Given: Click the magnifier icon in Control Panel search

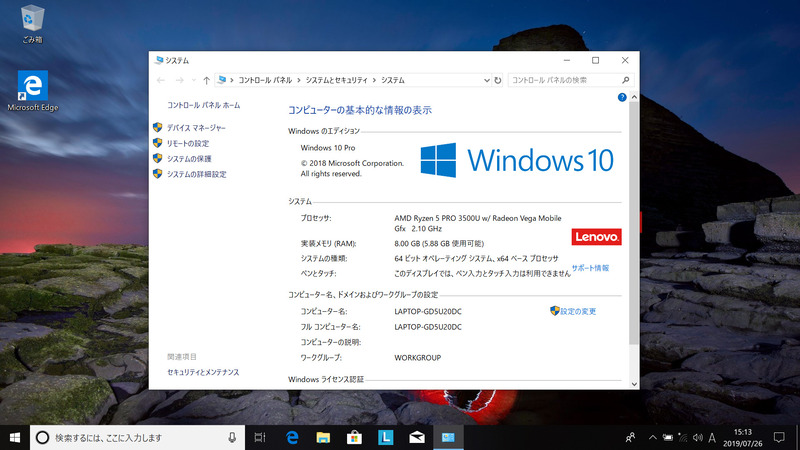Looking at the screenshot, I should [x=626, y=80].
